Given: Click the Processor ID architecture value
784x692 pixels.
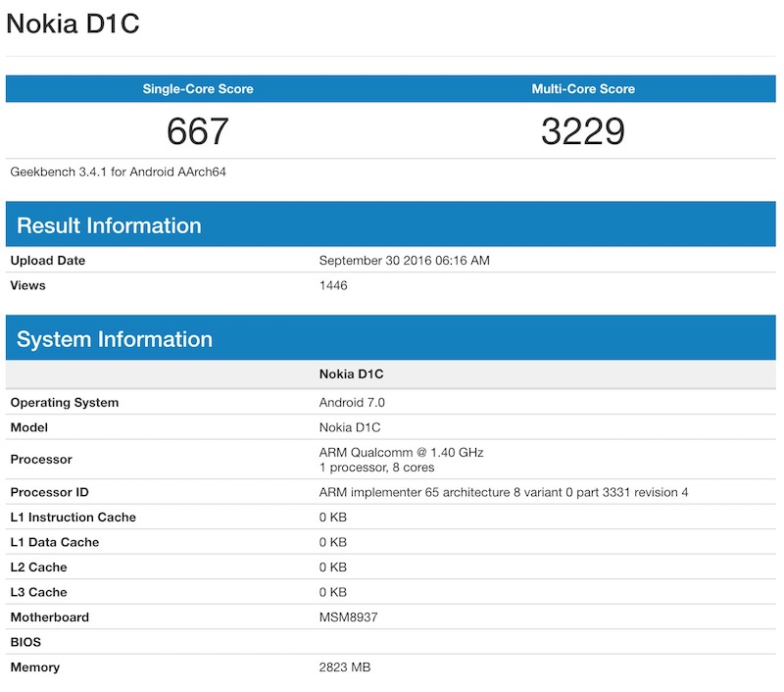Looking at the screenshot, I should [x=503, y=492].
